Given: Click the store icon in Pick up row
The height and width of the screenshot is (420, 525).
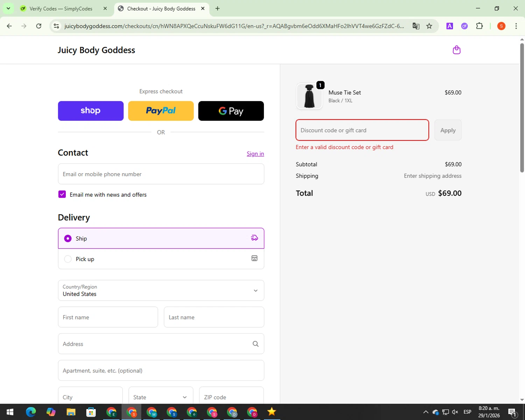Looking at the screenshot, I should tap(254, 258).
